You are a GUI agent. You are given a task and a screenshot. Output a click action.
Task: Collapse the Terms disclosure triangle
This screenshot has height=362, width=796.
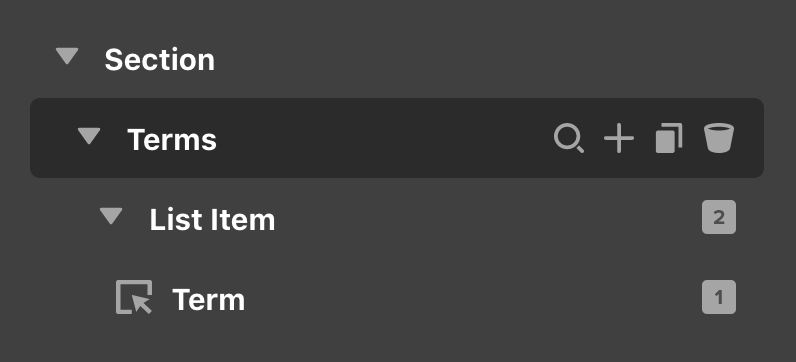click(x=89, y=136)
